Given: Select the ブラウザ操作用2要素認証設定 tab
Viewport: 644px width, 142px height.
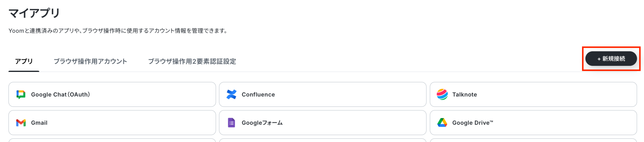Looking at the screenshot, I should [x=192, y=61].
